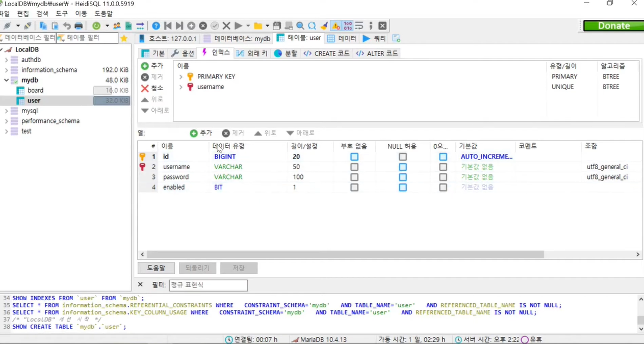Image resolution: width=644 pixels, height=344 pixels.
Task: Toggle the stop on errors warning icon
Action: [x=336, y=25]
